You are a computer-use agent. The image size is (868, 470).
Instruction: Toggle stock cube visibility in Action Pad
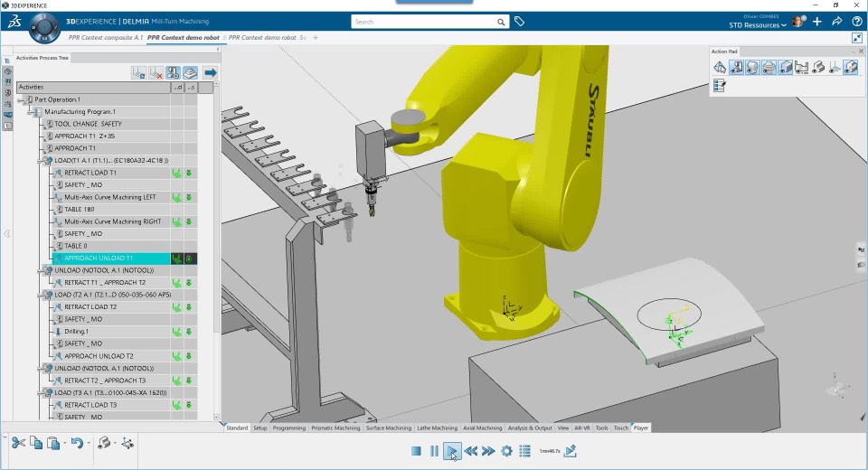(x=786, y=68)
